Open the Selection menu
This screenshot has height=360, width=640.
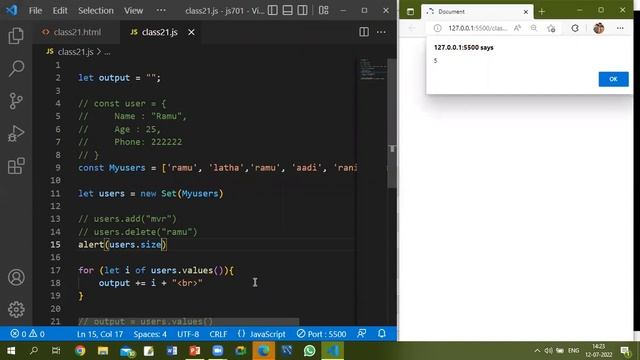tap(96, 11)
